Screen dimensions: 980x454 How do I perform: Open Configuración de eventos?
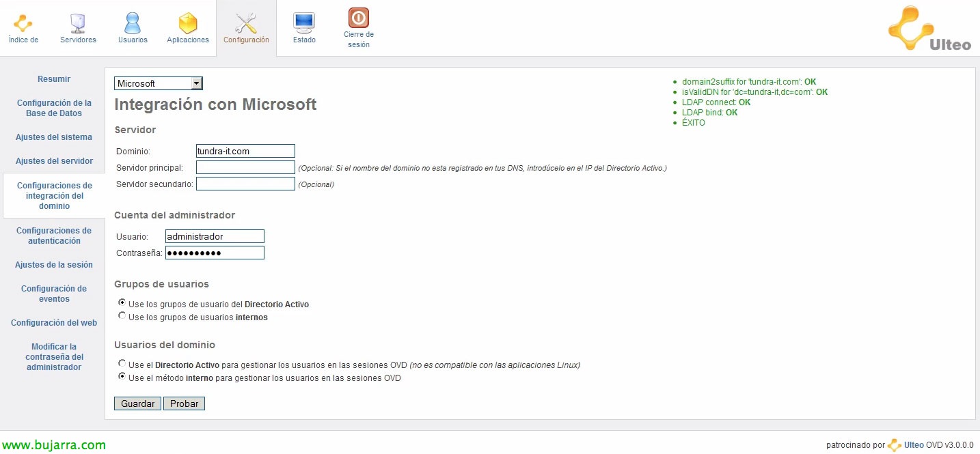[54, 294]
